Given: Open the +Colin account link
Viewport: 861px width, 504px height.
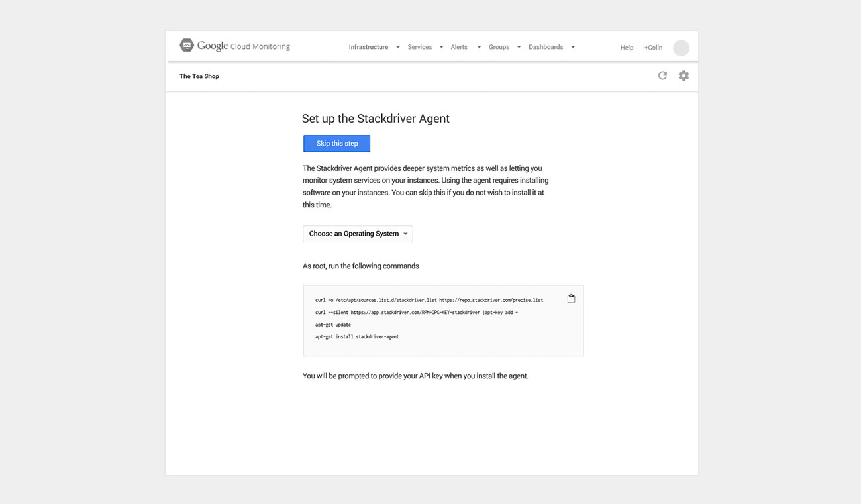Looking at the screenshot, I should click(x=653, y=48).
